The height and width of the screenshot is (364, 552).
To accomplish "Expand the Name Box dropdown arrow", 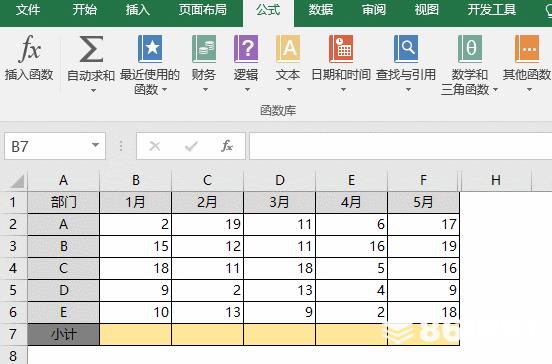I will click(x=95, y=145).
